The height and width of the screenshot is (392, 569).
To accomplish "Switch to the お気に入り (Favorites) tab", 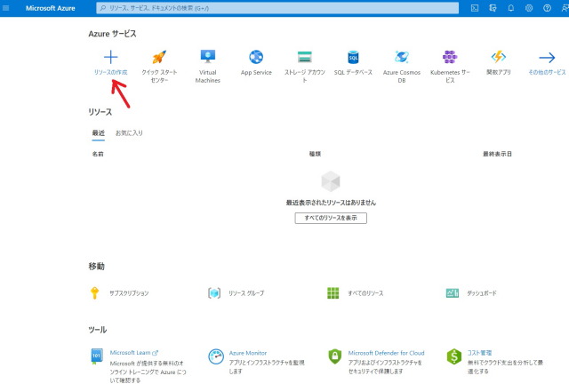I will [x=129, y=132].
